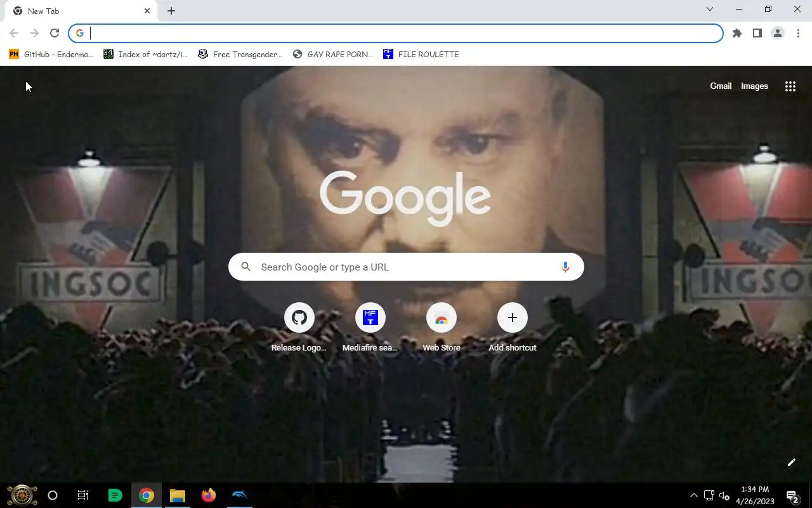Screen dimensions: 812x508
Task: Open Cortana circle on taskbar
Action: [53, 495]
